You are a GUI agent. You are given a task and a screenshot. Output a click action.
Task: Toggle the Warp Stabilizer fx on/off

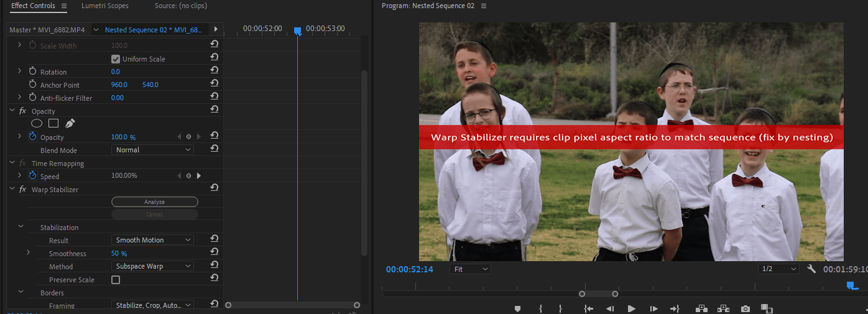[x=23, y=189]
